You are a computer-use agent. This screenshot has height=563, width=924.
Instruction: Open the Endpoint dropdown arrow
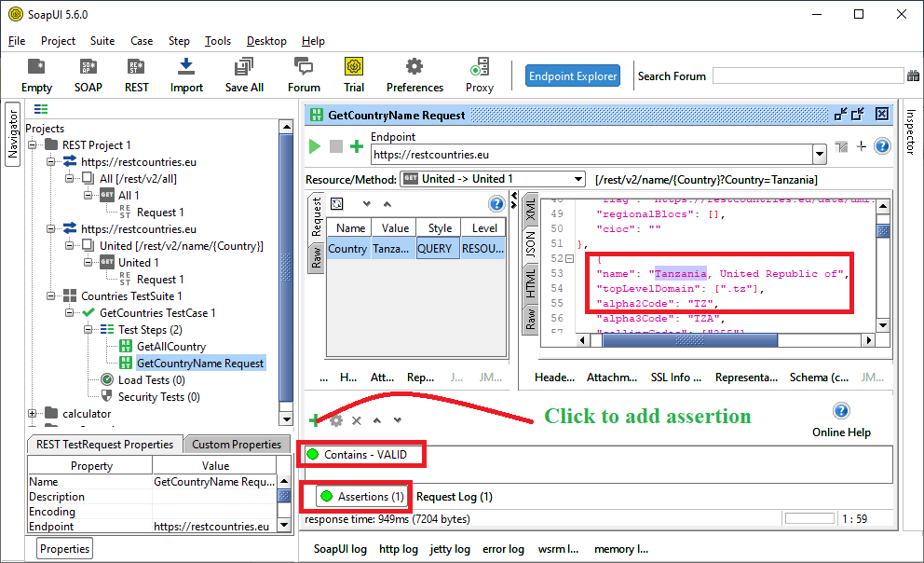(x=820, y=155)
